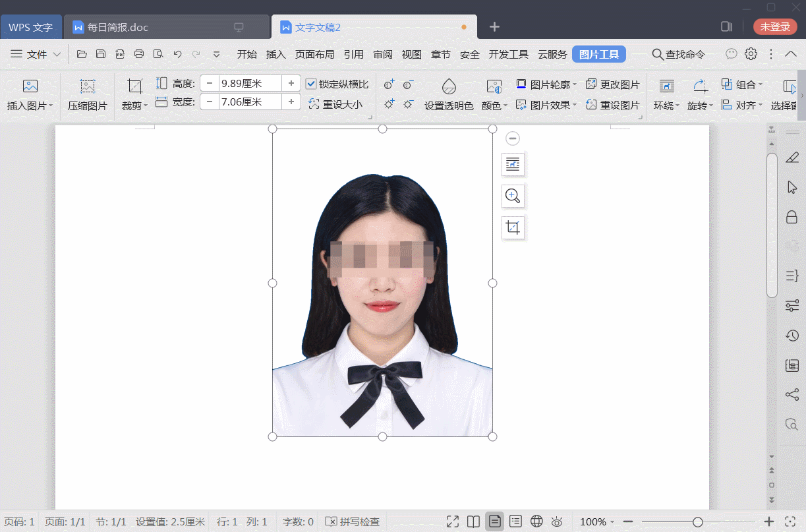Click Insert Picture (插入图片)
The width and height of the screenshot is (806, 532).
point(29,94)
